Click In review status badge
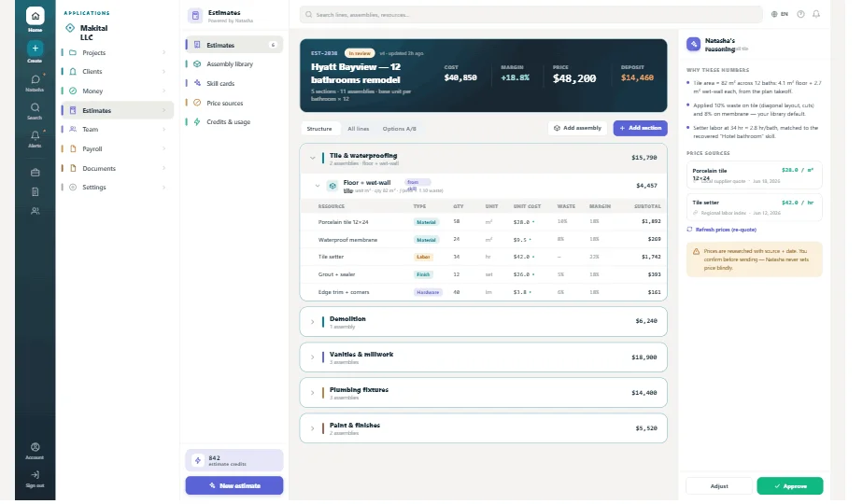 (x=360, y=53)
